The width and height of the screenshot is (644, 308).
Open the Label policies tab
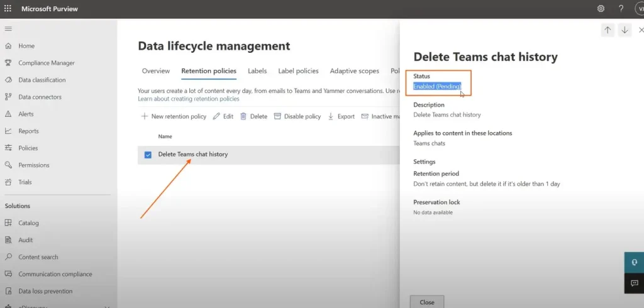click(x=298, y=71)
